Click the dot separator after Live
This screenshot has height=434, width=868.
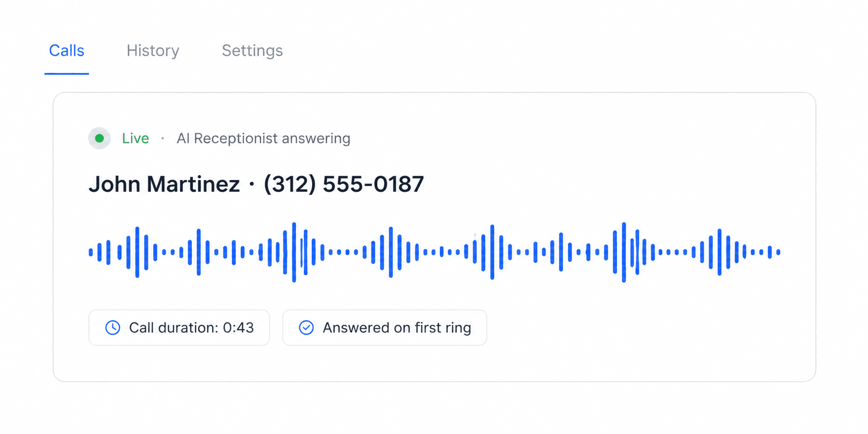click(162, 138)
